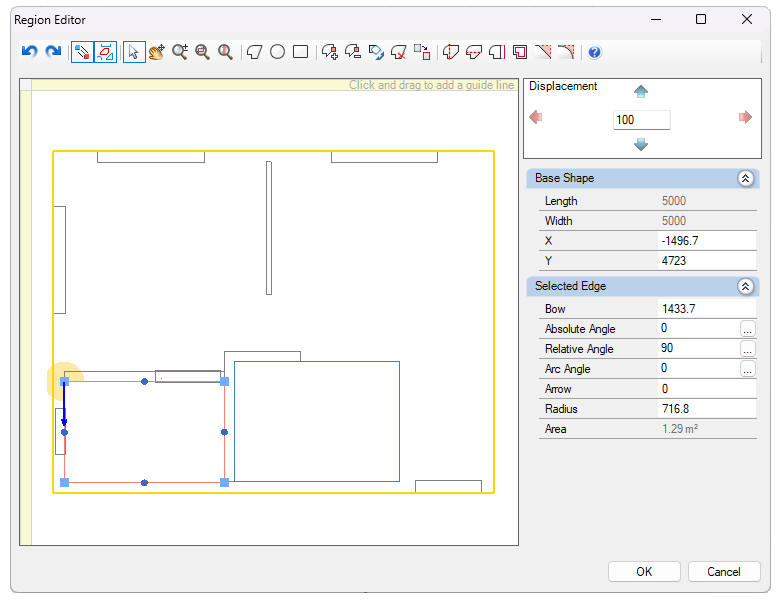
Task: Collapse the Base Shape section
Action: (746, 178)
